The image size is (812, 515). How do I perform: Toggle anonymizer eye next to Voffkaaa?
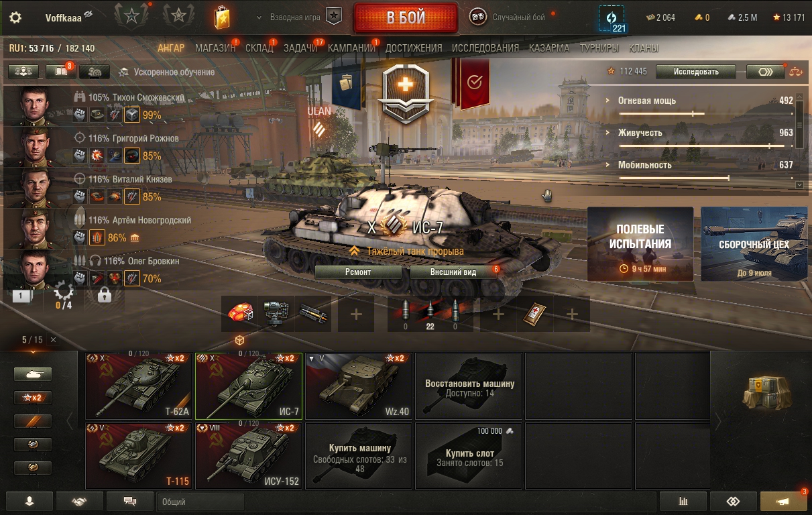click(x=89, y=15)
